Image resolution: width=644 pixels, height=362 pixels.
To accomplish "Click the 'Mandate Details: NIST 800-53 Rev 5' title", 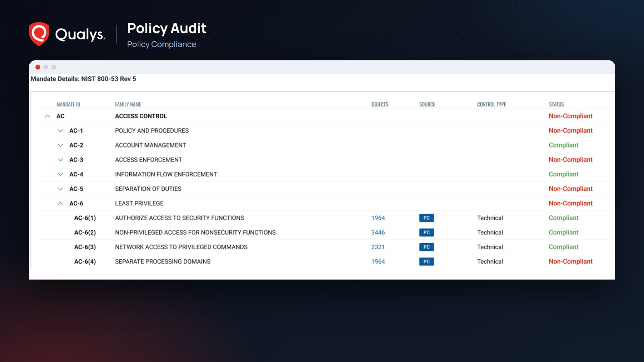I will click(83, 79).
